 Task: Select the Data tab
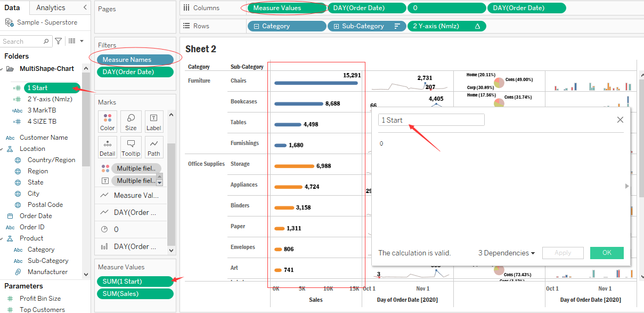(x=12, y=7)
